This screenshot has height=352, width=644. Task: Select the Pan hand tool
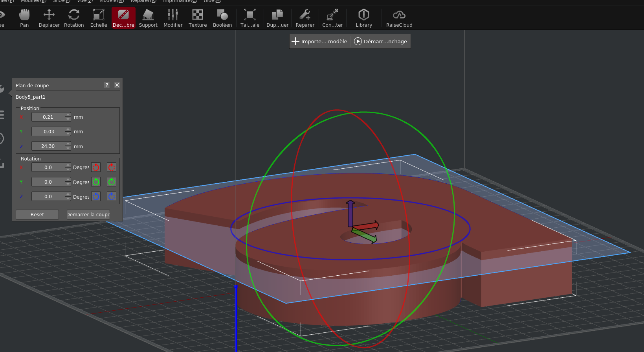[24, 18]
